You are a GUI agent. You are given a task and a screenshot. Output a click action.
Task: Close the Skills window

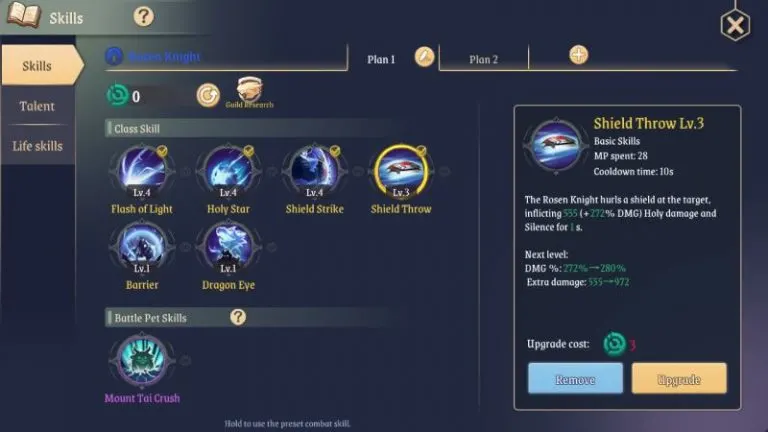[735, 24]
